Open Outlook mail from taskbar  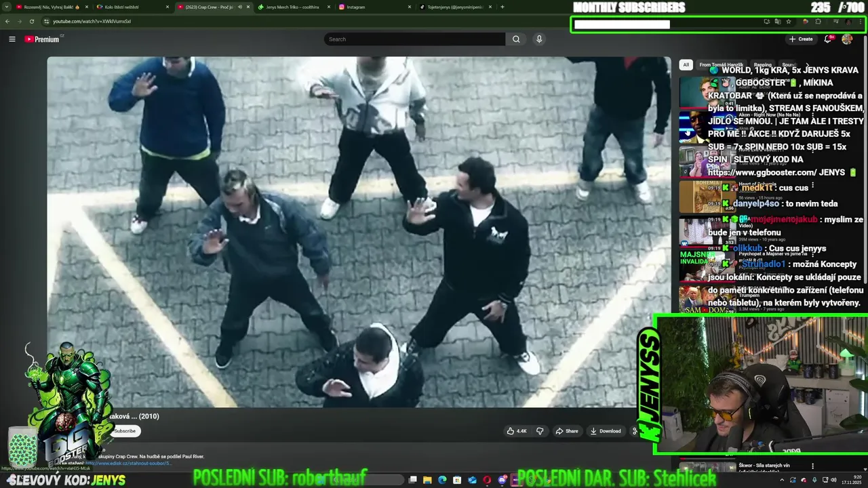[472, 480]
